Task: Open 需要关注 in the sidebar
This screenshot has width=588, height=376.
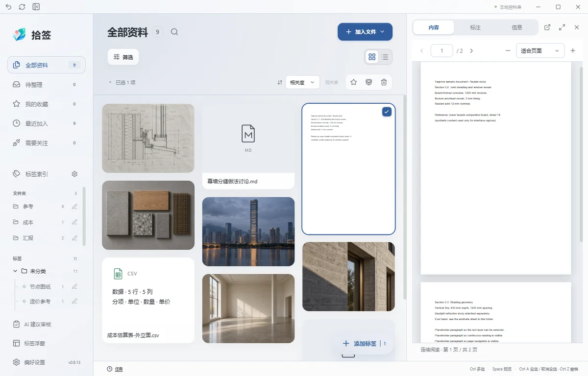Action: click(47, 143)
